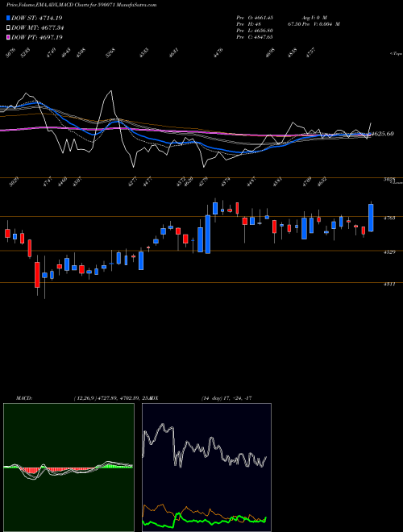Click the 'Pre H: 48' value
The height and width of the screenshot is (532, 403).
248,24
